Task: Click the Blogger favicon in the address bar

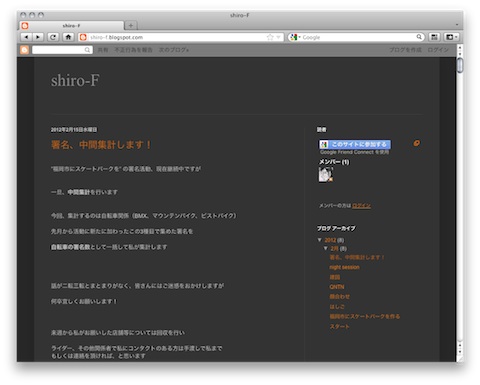Action: (83, 37)
